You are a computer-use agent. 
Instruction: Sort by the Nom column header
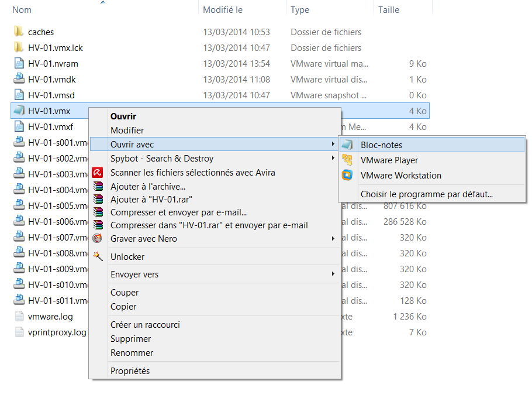pos(22,10)
